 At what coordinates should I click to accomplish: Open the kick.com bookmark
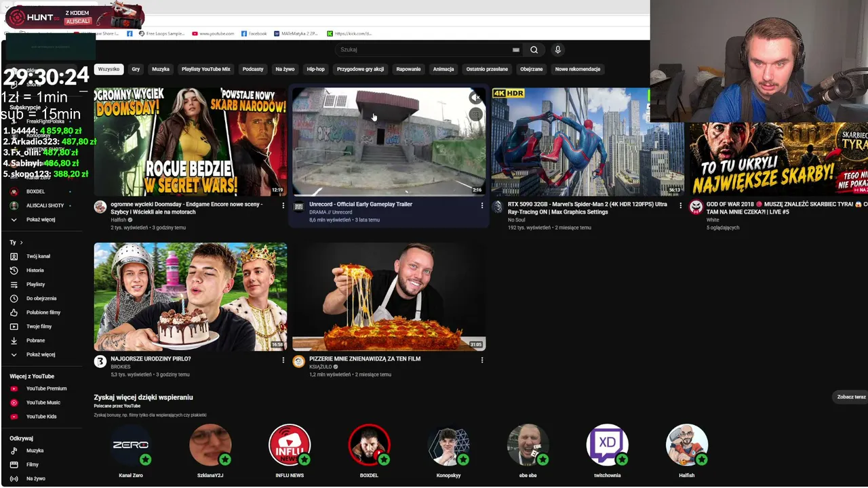(x=349, y=33)
